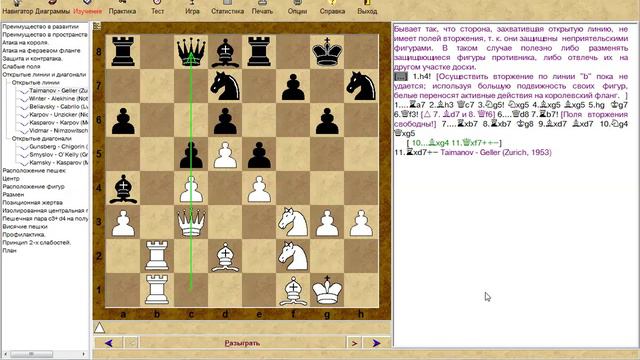
Task: Select Открытые линии и диагонали topic
Action: pos(44,75)
